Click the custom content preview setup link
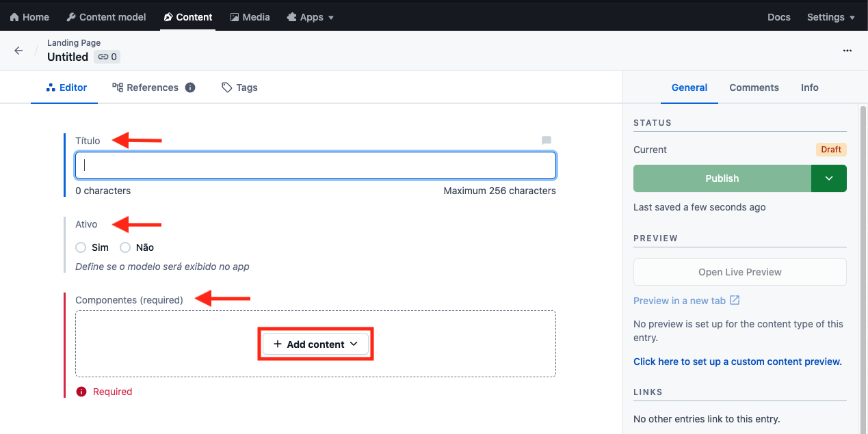 737,362
